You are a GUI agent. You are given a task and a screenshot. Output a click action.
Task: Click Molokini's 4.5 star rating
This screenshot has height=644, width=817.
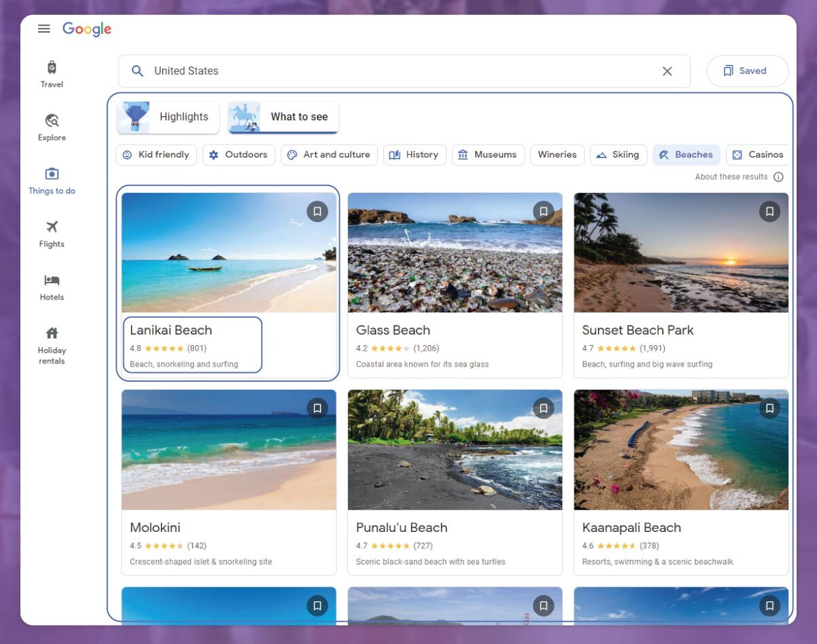pos(168,545)
